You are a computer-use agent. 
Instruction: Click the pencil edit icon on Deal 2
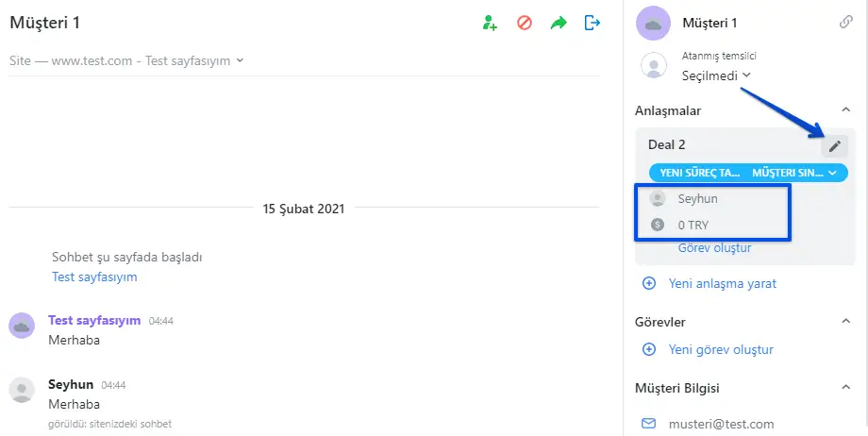pos(835,146)
